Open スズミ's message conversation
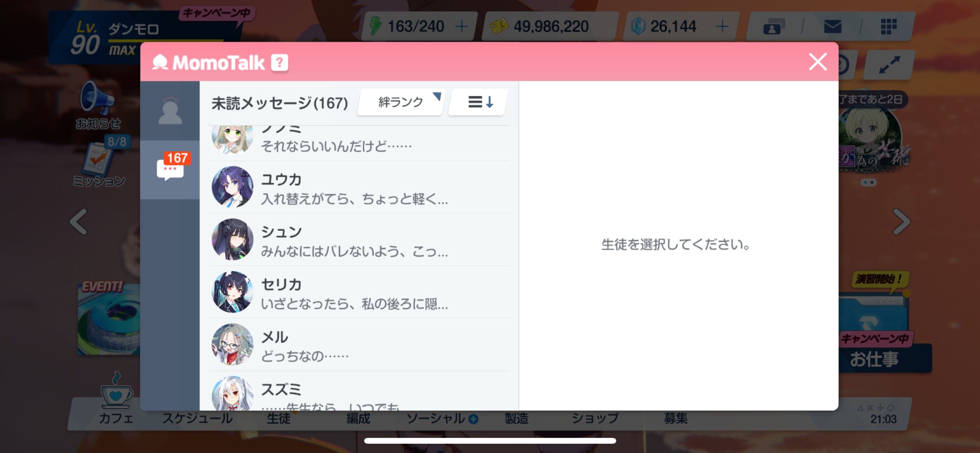The image size is (980, 453). tap(360, 391)
